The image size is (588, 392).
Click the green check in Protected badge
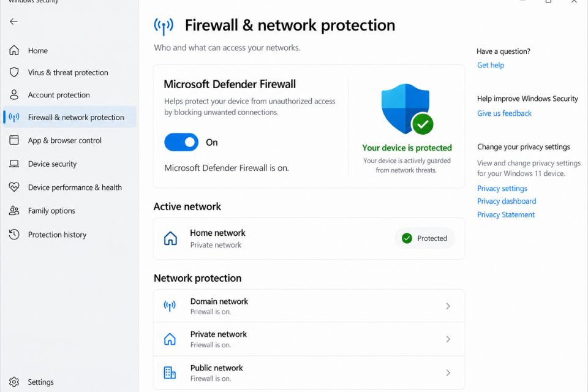[x=407, y=238]
